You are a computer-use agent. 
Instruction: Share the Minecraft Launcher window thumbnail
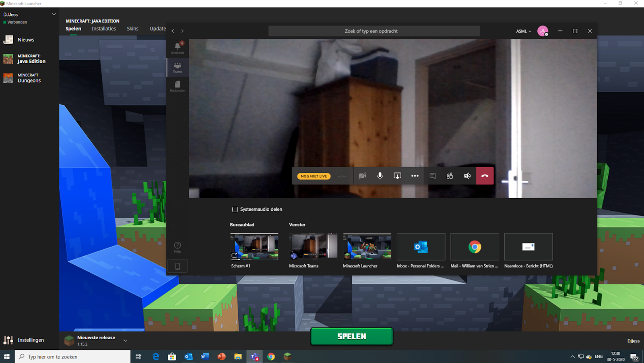367,247
